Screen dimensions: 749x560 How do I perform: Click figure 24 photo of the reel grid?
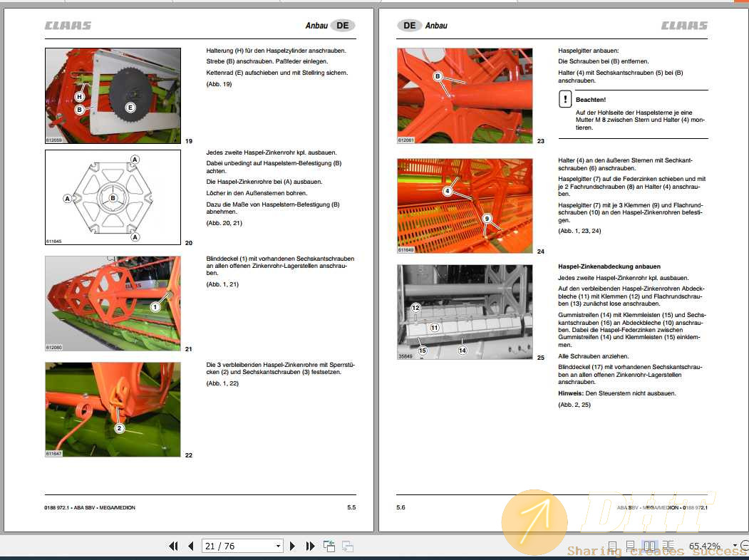[465, 206]
